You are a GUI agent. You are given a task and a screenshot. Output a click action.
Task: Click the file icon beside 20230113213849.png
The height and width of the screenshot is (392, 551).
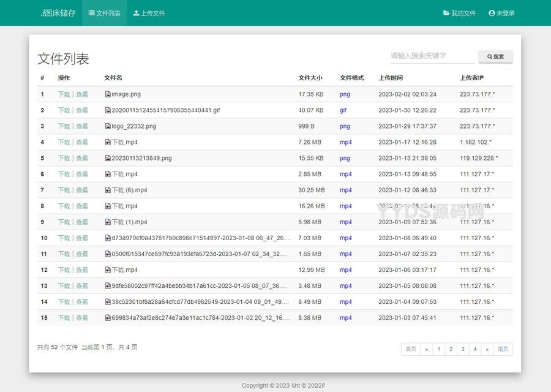(x=108, y=158)
